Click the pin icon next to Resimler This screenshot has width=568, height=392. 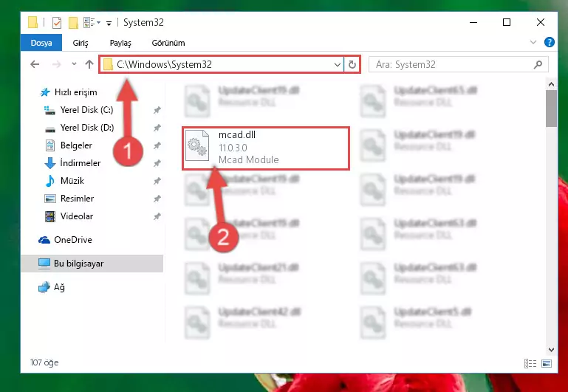click(157, 199)
